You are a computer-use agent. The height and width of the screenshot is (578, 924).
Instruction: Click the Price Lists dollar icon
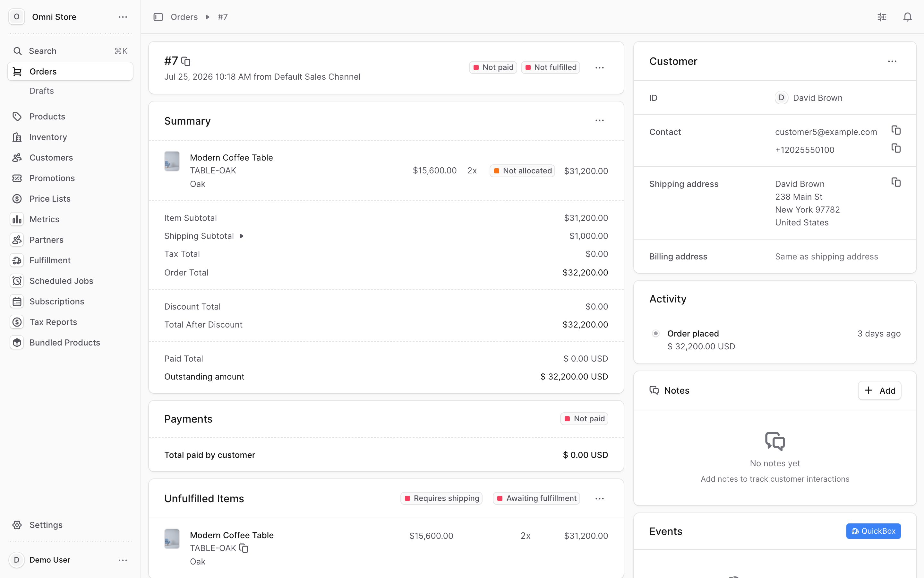[17, 199]
